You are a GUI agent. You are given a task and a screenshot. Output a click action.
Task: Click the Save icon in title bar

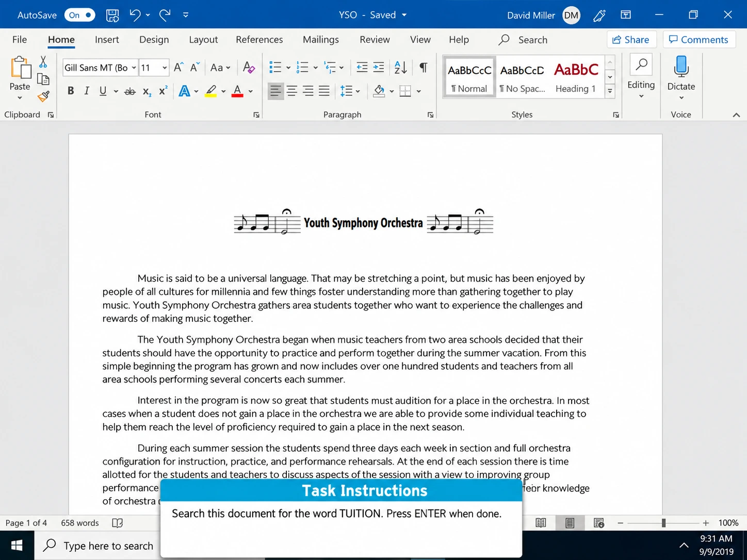tap(112, 15)
